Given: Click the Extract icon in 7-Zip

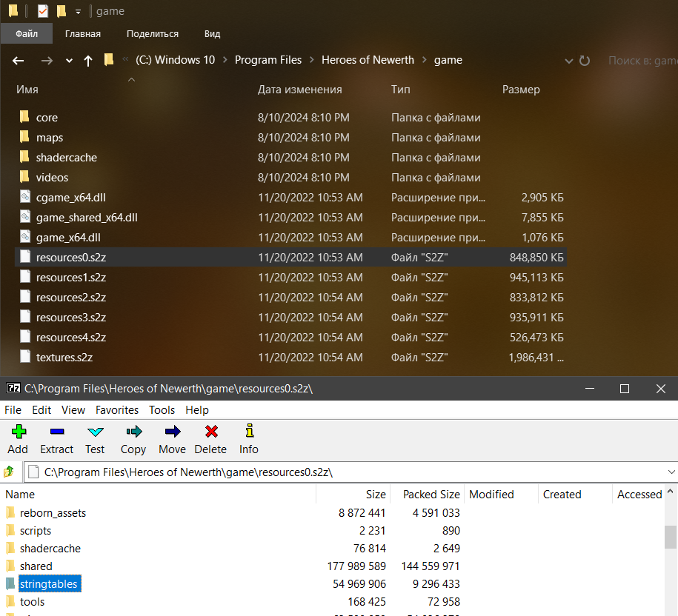Looking at the screenshot, I should 56,432.
